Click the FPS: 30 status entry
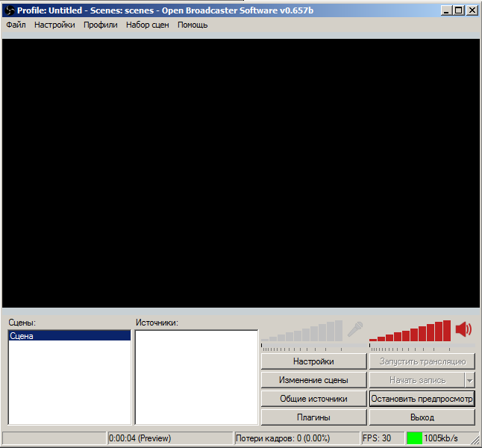This screenshot has height=448, width=482. 377,438
